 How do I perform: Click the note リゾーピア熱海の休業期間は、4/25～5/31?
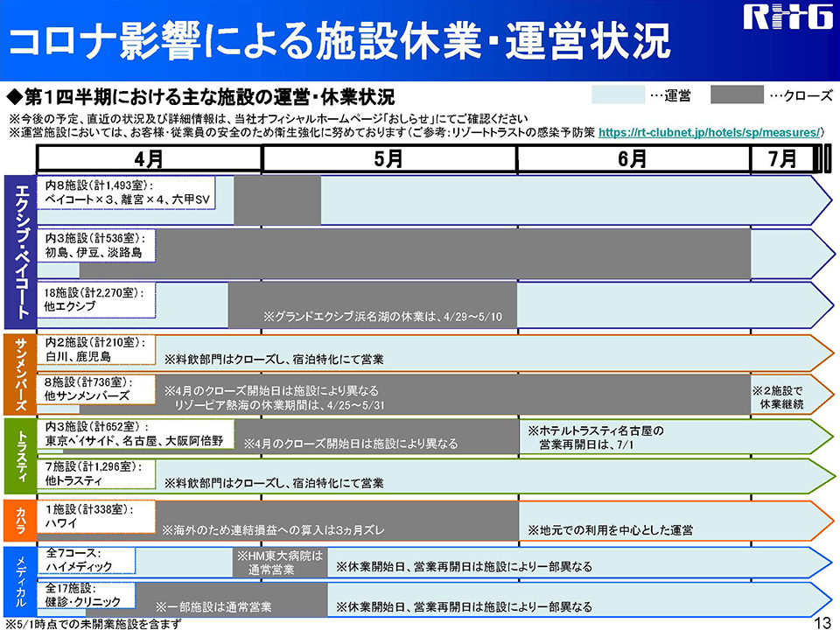(x=280, y=405)
